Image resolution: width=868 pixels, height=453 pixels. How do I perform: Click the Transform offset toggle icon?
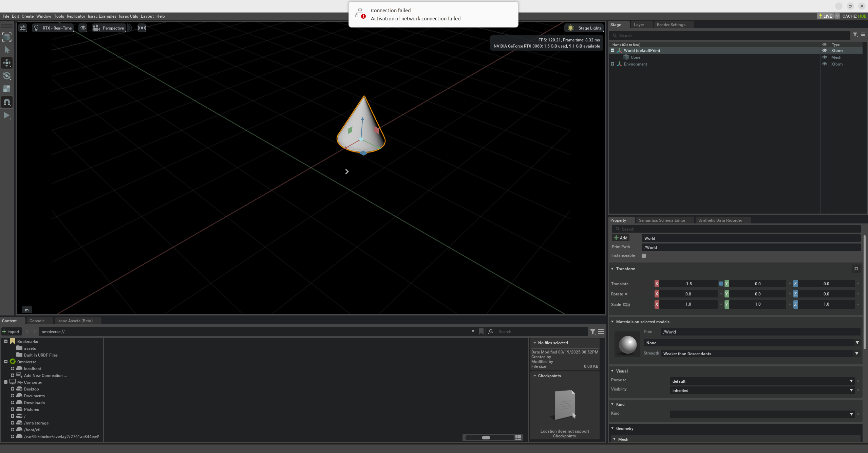coord(856,269)
